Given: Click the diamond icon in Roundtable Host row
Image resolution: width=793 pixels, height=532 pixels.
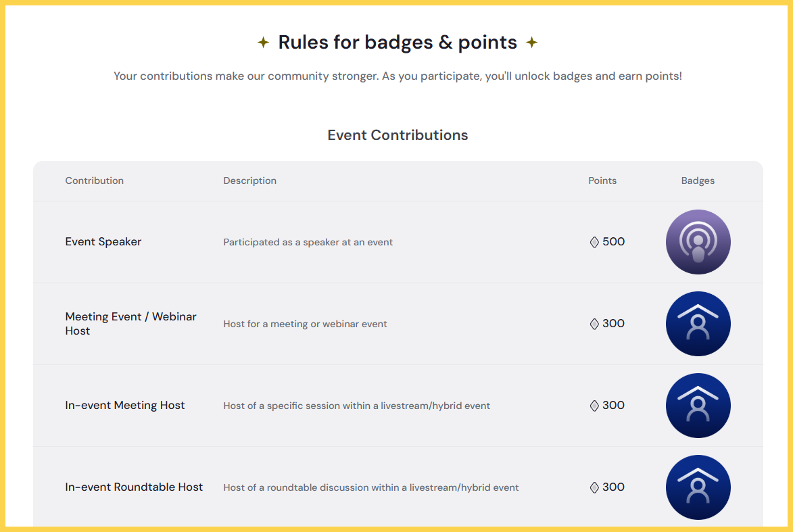Looking at the screenshot, I should pyautogui.click(x=594, y=487).
